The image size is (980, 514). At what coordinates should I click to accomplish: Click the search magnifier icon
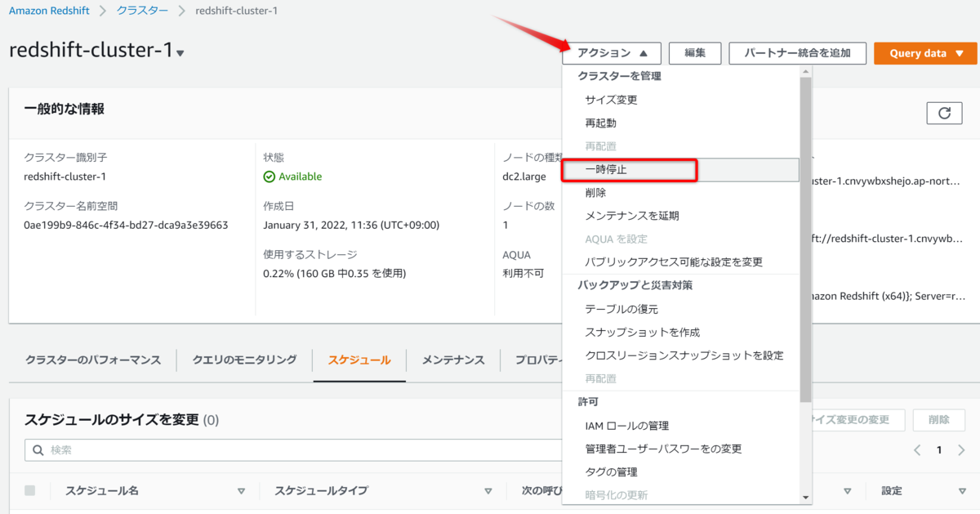pos(37,450)
